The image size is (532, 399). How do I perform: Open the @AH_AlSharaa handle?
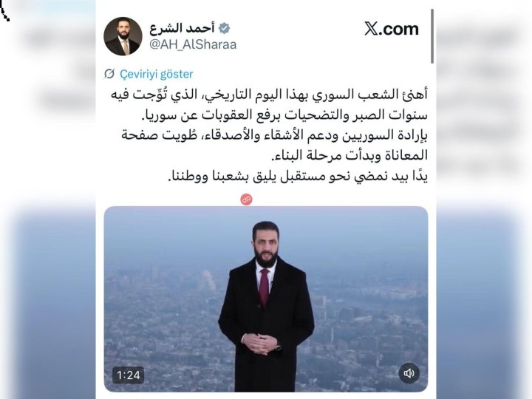point(193,44)
